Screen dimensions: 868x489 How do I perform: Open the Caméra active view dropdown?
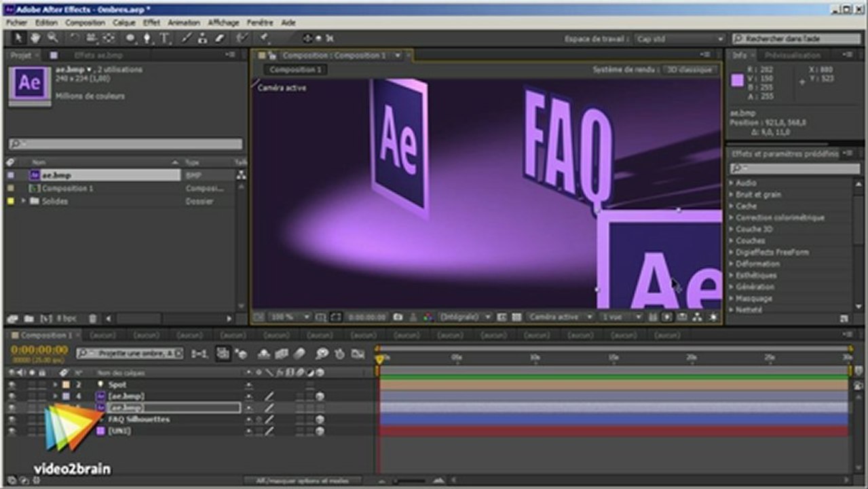(x=561, y=317)
